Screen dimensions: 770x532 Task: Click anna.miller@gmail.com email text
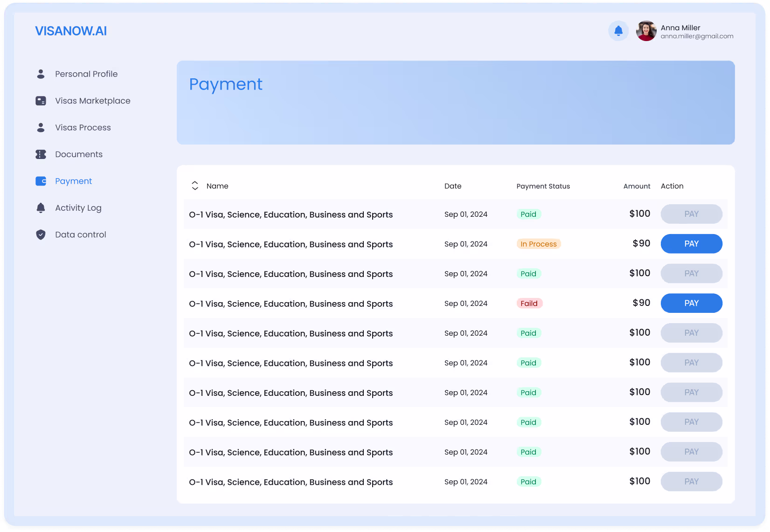click(697, 36)
